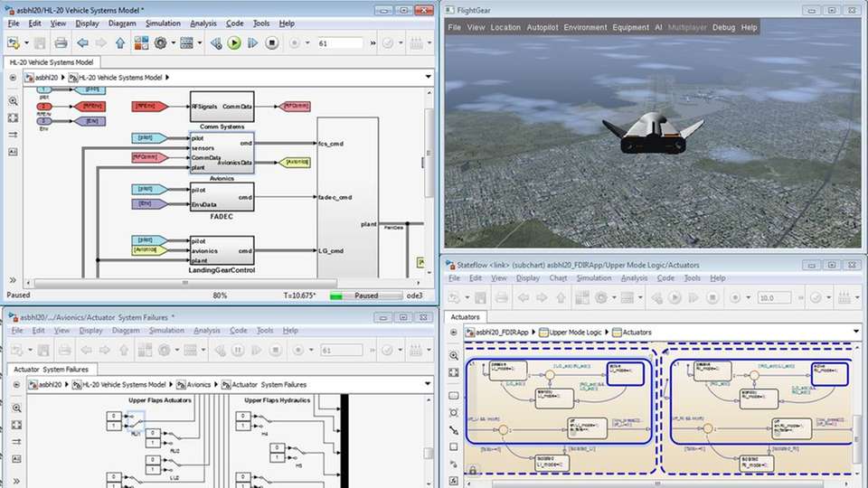Stop the simulation in the HL-20 Vehicle Systems Model window
The width and height of the screenshot is (868, 488).
pos(271,42)
